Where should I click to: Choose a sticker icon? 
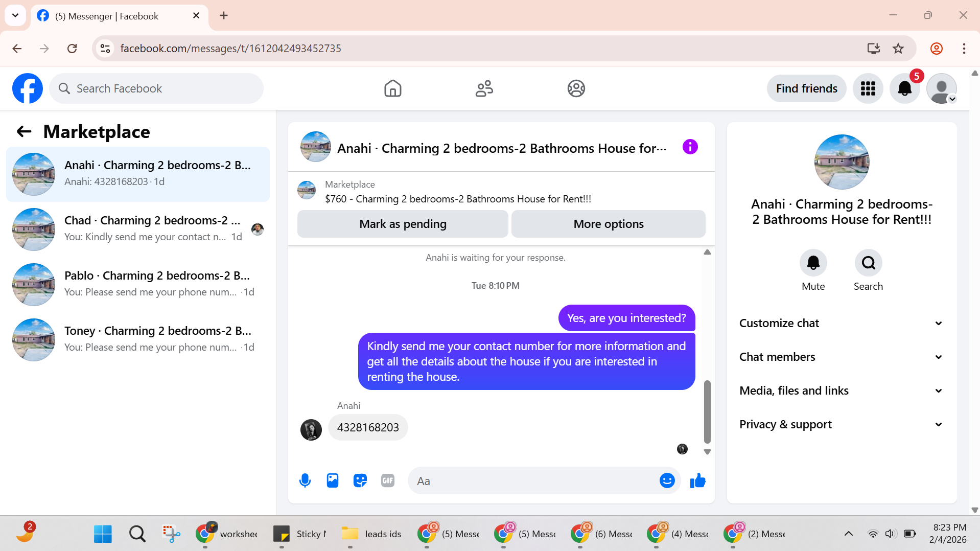360,480
